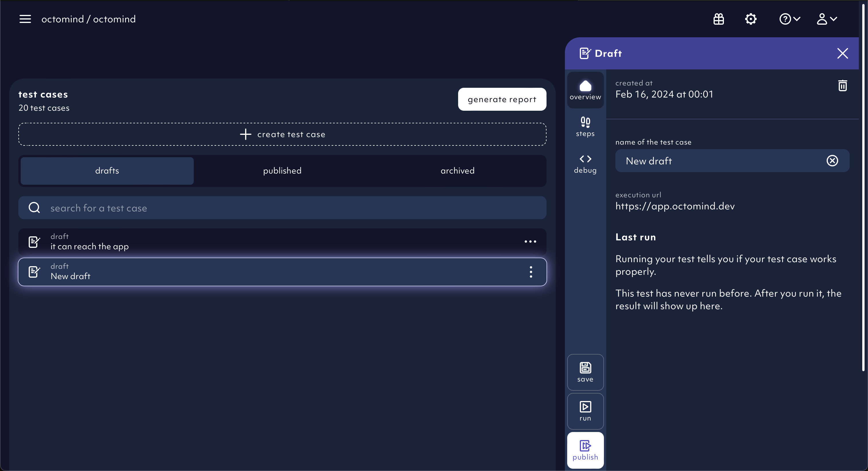The width and height of the screenshot is (868, 471).
Task: Click draft icon of 'it can reach the app'
Action: [34, 242]
